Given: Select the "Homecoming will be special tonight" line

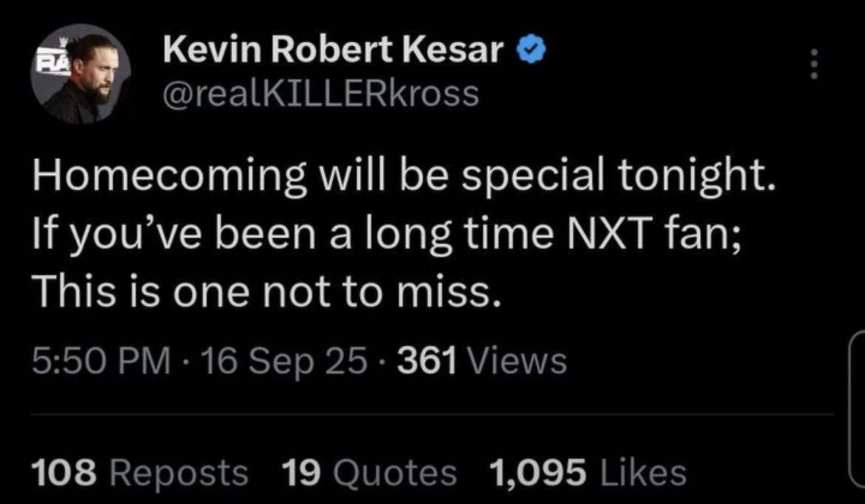Looking at the screenshot, I should coord(403,177).
